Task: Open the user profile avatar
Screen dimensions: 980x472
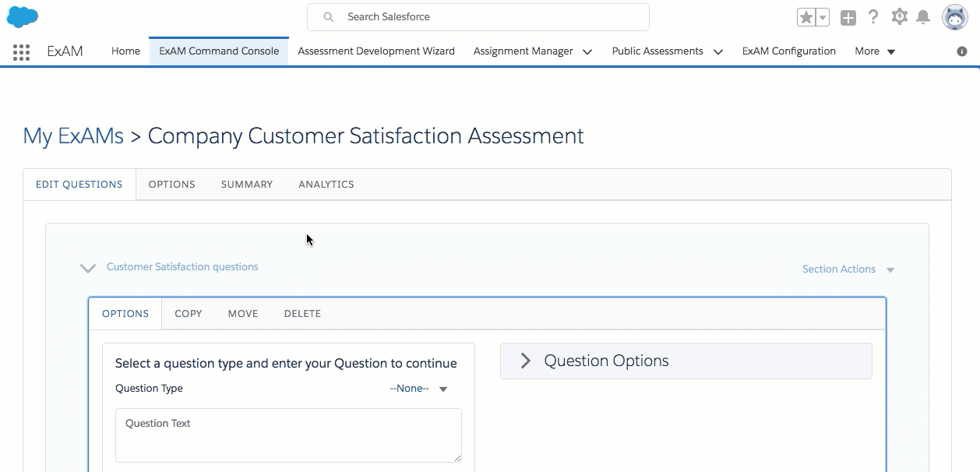Action: [x=954, y=16]
